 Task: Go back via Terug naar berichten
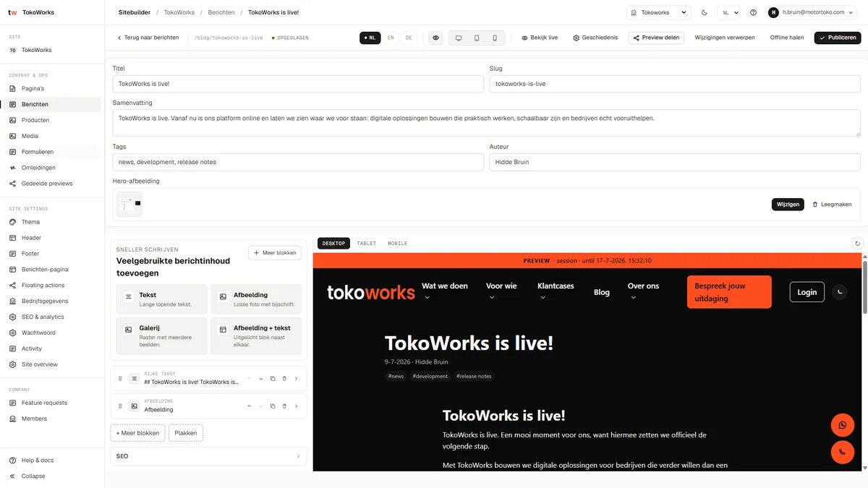coord(148,38)
